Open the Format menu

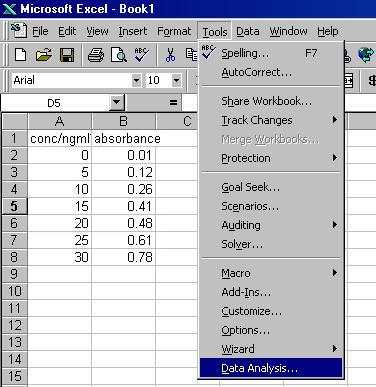174,31
